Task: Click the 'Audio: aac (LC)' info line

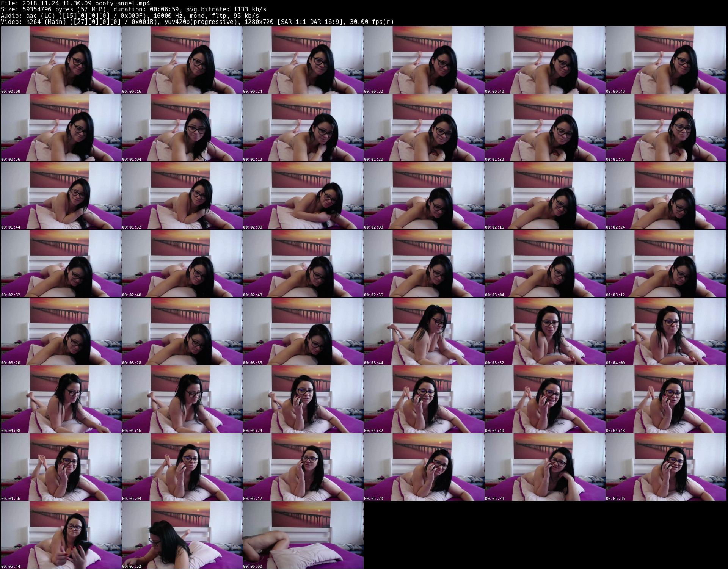Action: 130,16
